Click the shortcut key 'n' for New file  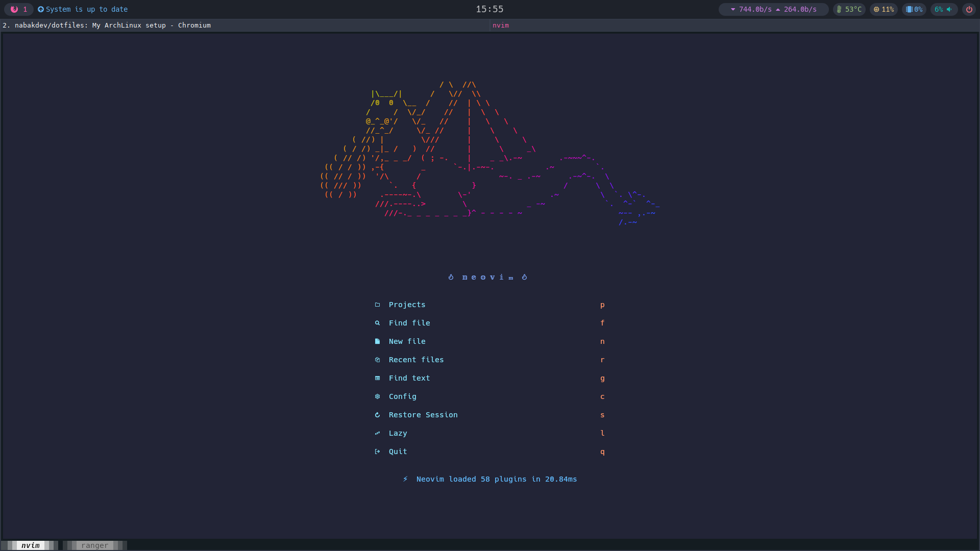pyautogui.click(x=602, y=341)
